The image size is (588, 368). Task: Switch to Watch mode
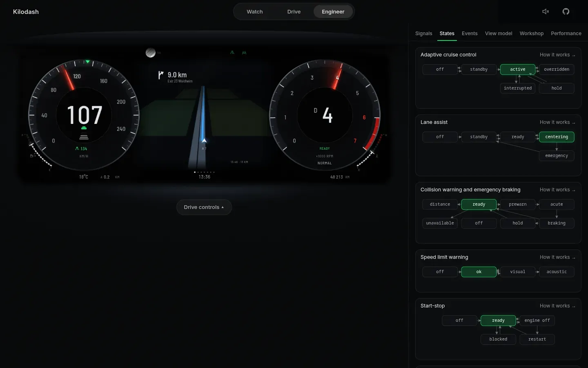click(x=255, y=11)
